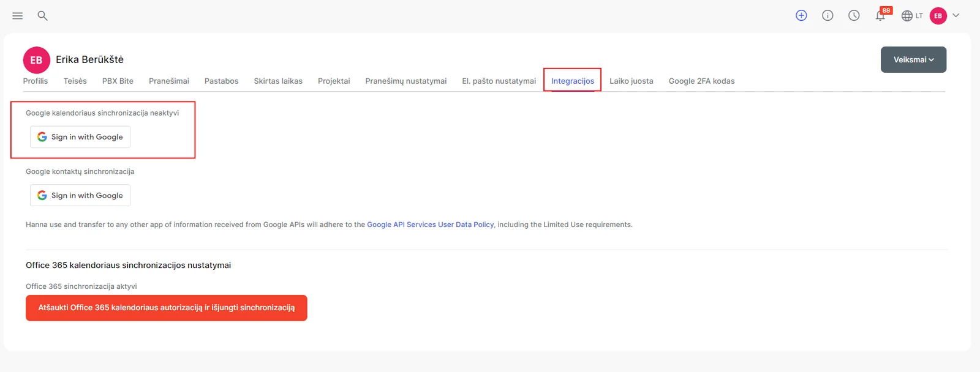Click the search magnifier icon
Image resolution: width=980 pixels, height=372 pixels.
42,16
